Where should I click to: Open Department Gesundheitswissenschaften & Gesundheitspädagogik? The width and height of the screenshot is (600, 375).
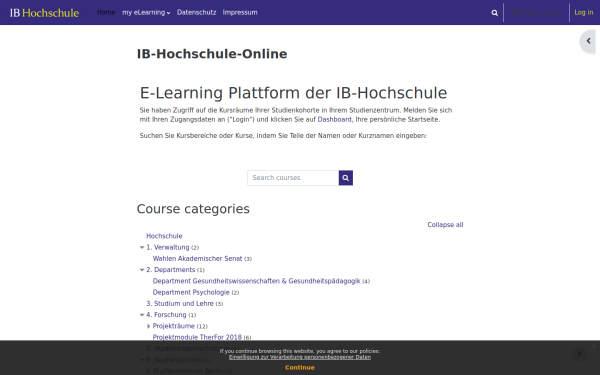256,281
